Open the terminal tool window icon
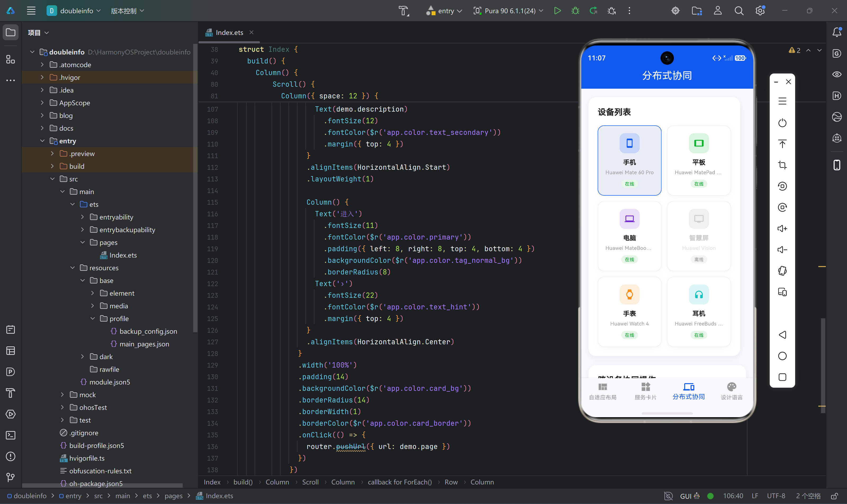This screenshot has height=504, width=847. click(x=11, y=435)
